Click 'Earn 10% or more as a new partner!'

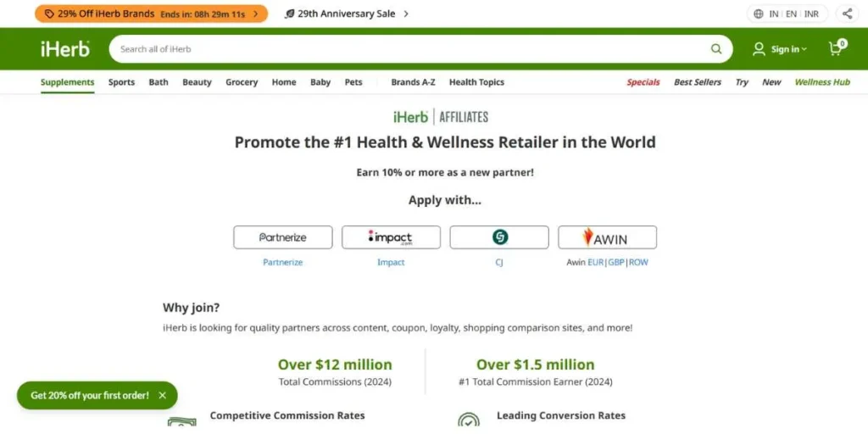[445, 172]
